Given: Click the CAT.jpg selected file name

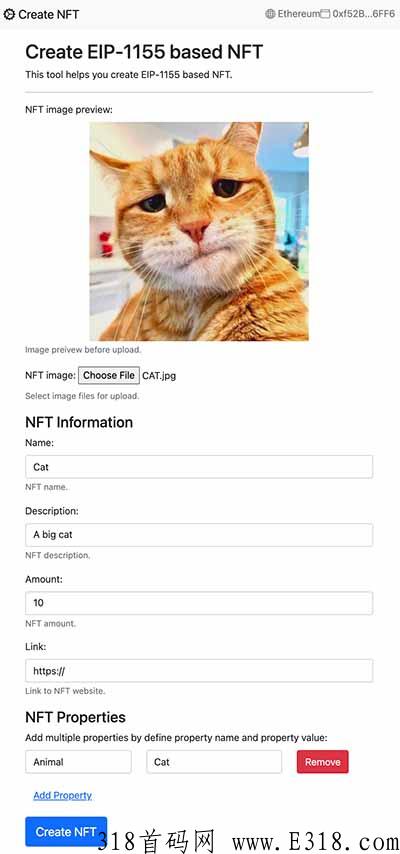Looking at the screenshot, I should (x=159, y=375).
